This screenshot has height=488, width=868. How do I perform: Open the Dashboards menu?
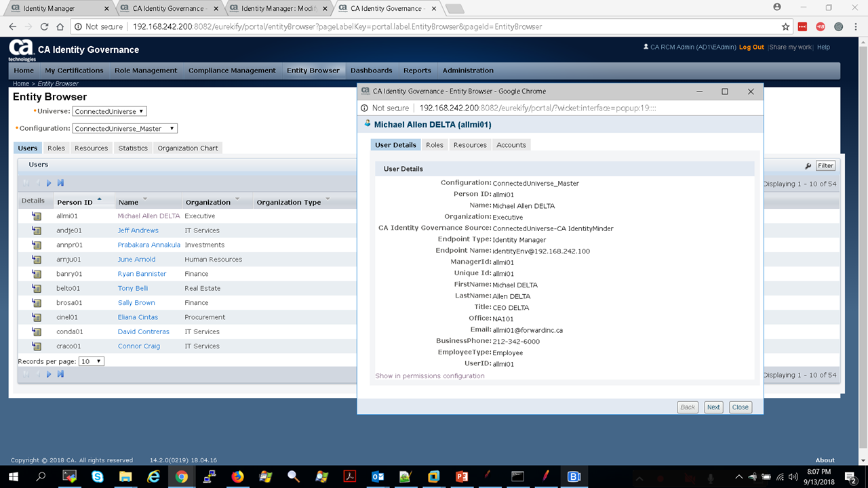(x=372, y=70)
